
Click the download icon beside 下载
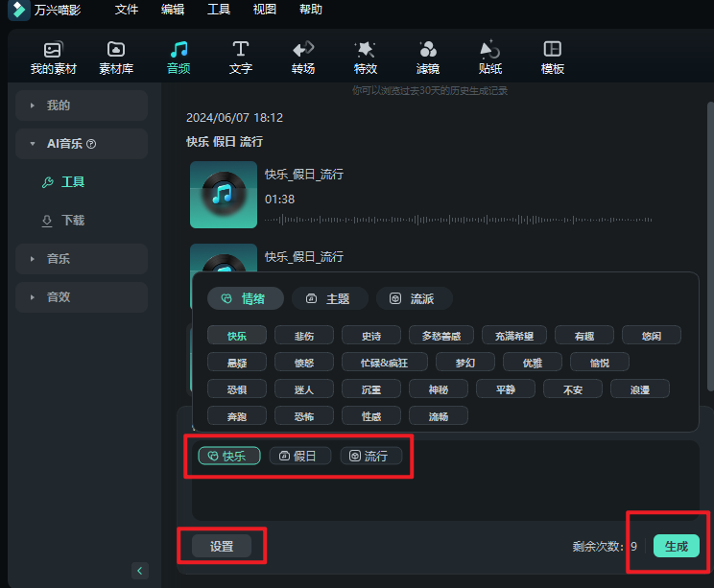pos(47,221)
